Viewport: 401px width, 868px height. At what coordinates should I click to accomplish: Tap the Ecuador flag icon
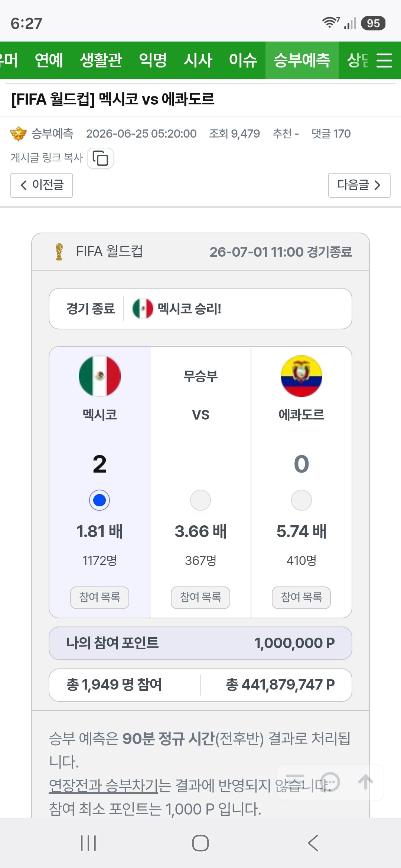[x=301, y=376]
